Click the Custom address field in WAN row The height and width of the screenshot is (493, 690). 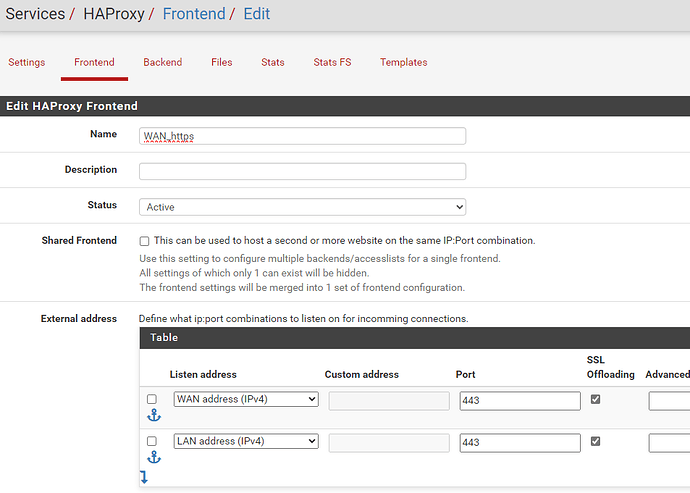point(389,401)
